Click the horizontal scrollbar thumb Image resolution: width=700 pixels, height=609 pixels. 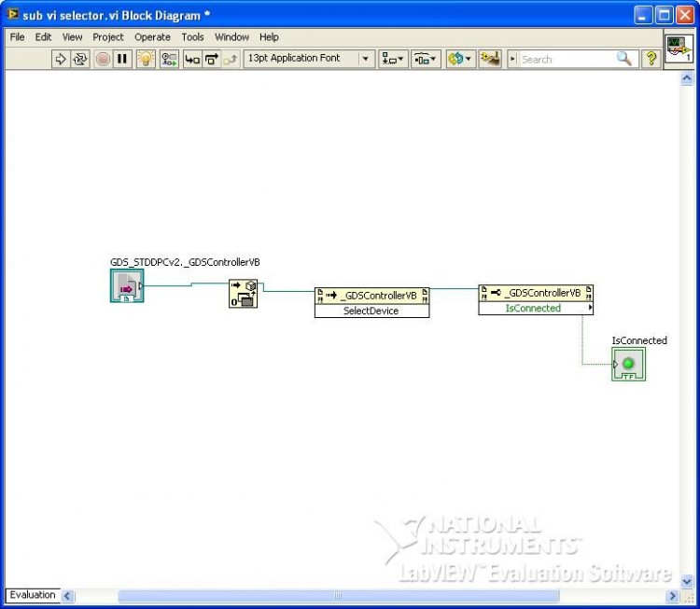coord(338,596)
